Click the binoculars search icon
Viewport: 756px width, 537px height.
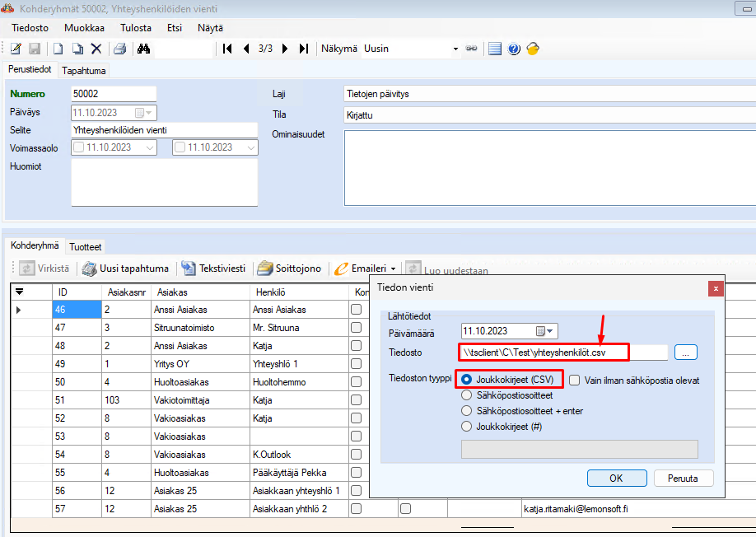[144, 49]
